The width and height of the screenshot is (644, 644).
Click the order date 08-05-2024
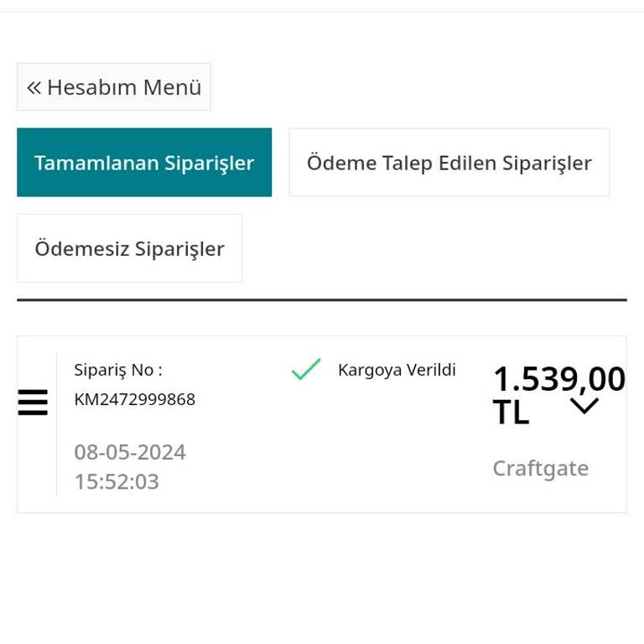130,452
